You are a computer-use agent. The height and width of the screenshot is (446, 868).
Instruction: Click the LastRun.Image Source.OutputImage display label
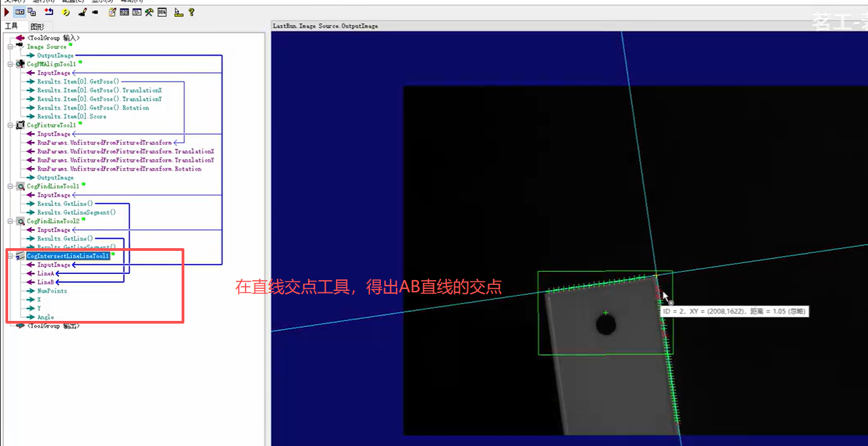pos(325,26)
